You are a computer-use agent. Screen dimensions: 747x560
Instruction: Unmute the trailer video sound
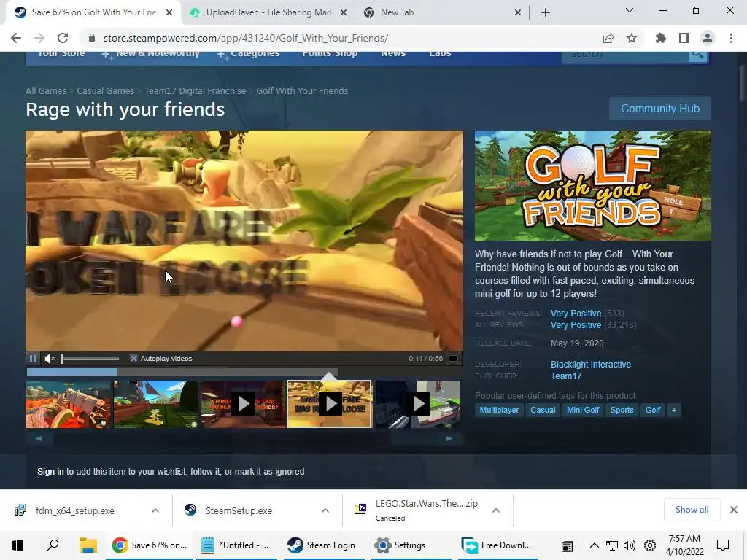coord(50,358)
